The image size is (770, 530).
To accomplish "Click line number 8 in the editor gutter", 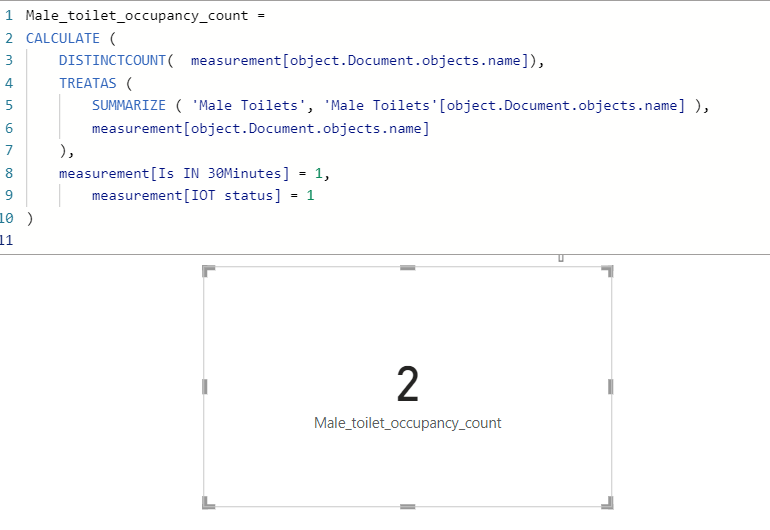I will pos(9,173).
